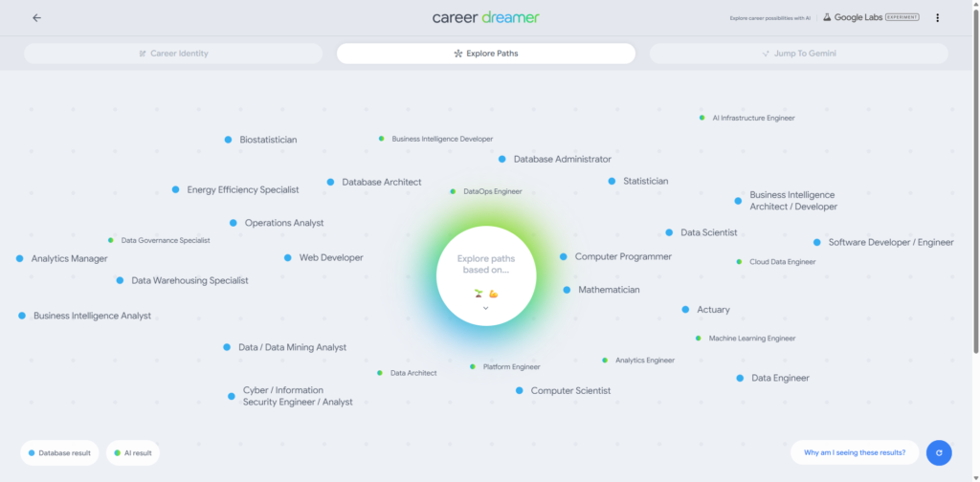Click the Google Labs flask logo
The width and height of the screenshot is (980, 482).
tap(827, 17)
